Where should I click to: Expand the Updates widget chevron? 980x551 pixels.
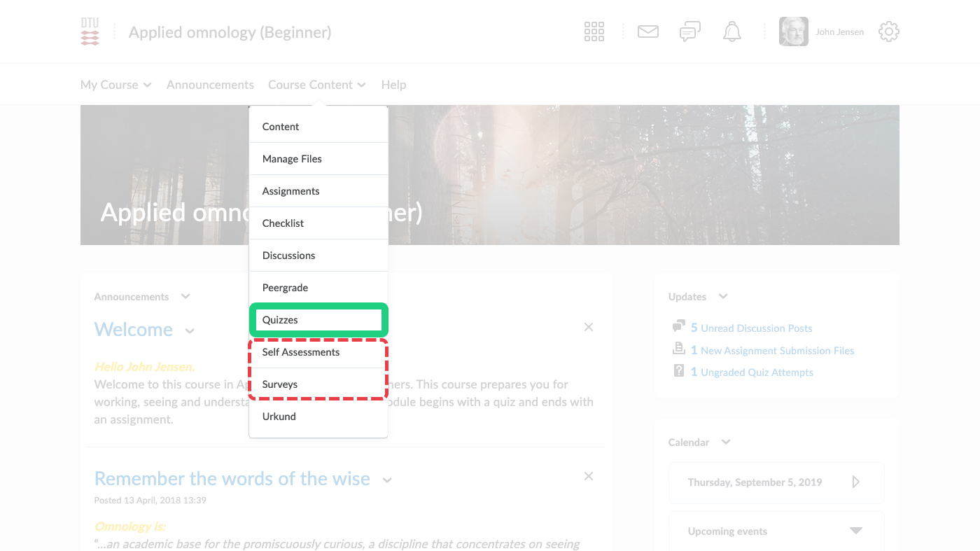click(723, 296)
